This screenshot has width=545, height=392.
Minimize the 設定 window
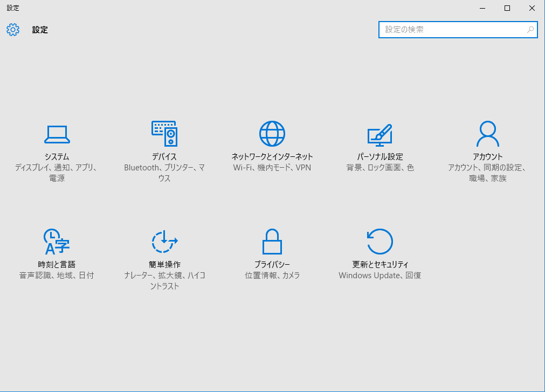pos(482,8)
